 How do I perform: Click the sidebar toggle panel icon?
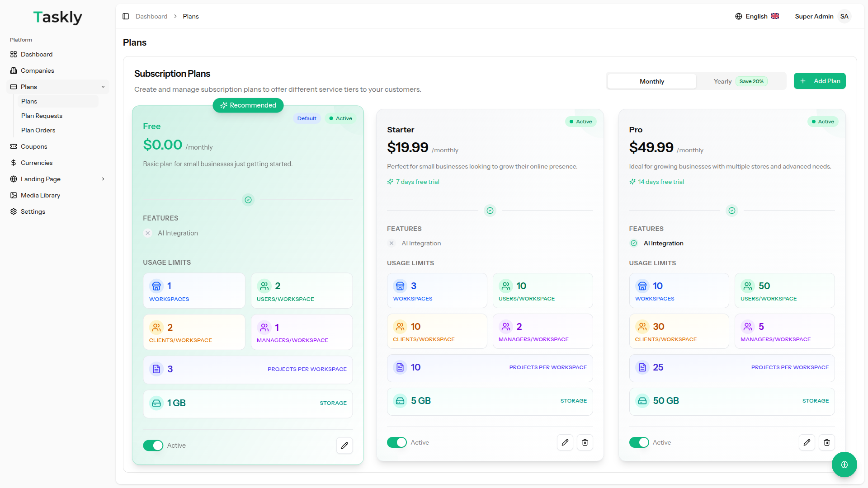coord(126,16)
